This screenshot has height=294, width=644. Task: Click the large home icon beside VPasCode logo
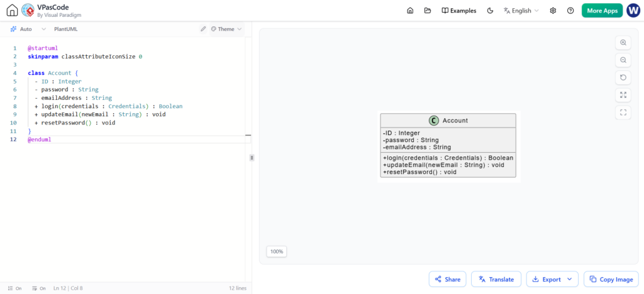(x=12, y=10)
